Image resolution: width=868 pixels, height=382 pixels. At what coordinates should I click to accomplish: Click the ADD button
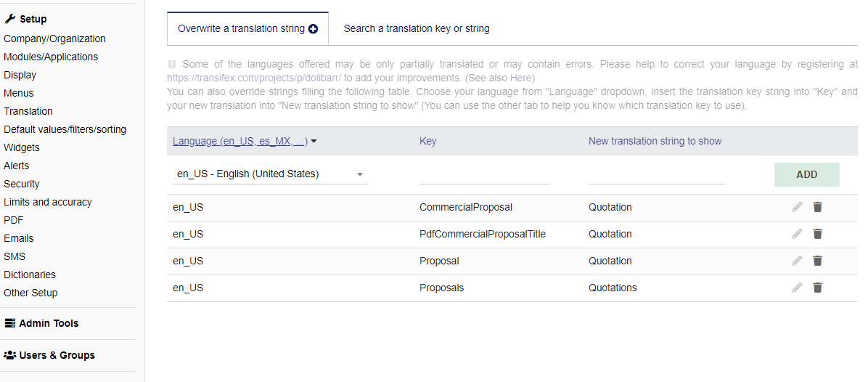point(806,174)
